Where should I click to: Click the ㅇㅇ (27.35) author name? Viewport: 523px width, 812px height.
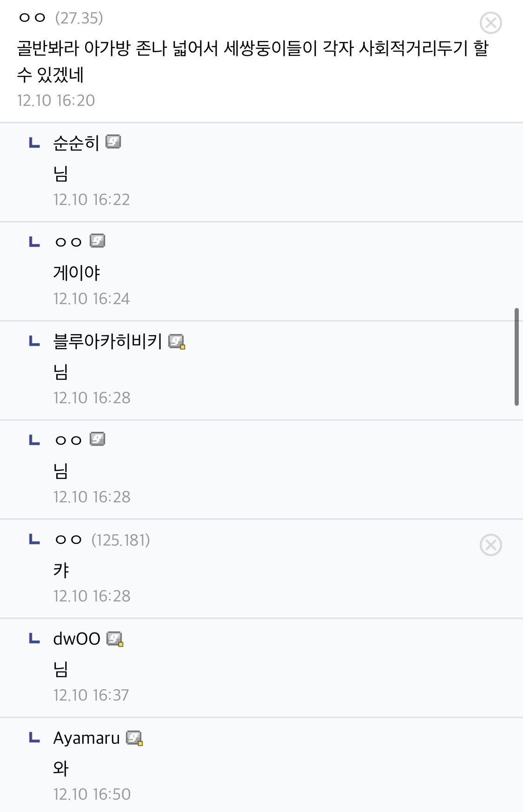[x=32, y=18]
